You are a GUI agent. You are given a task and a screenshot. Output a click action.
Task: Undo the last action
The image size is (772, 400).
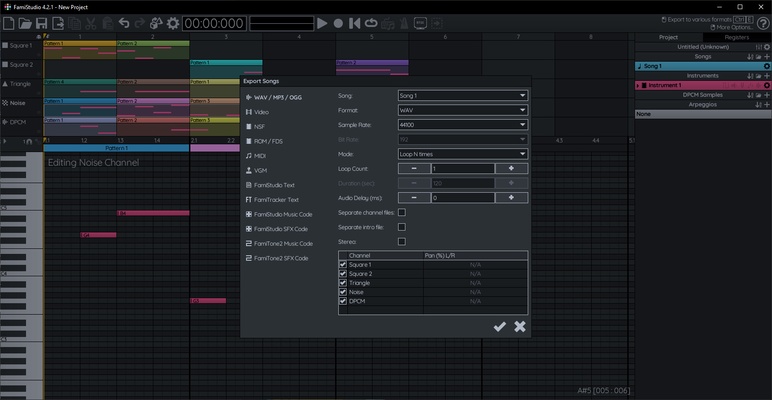point(124,23)
